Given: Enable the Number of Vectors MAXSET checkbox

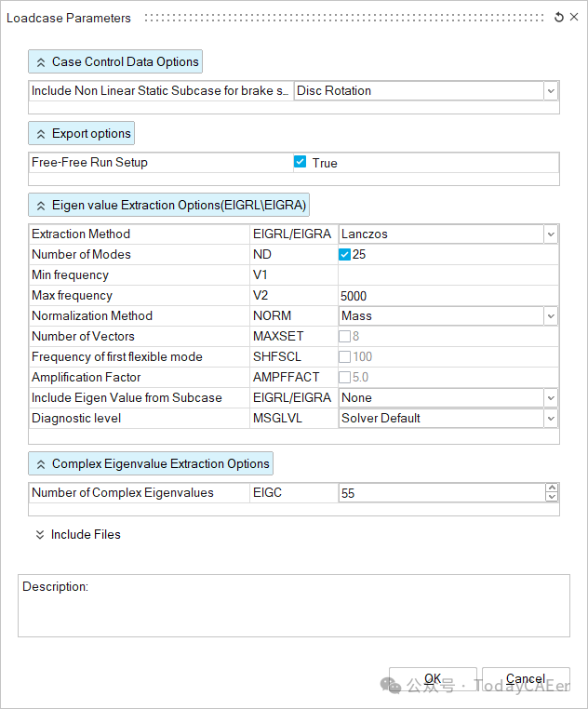Looking at the screenshot, I should coord(345,337).
